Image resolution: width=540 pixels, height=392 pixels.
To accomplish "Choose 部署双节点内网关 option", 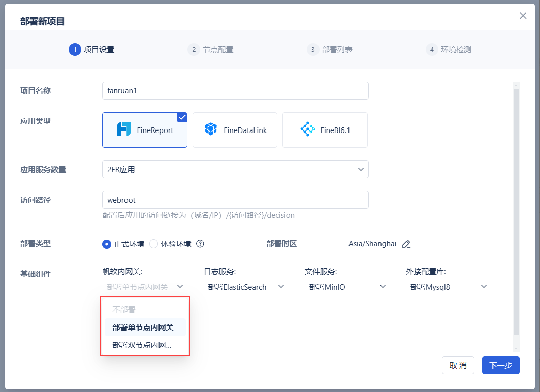I will [x=145, y=345].
